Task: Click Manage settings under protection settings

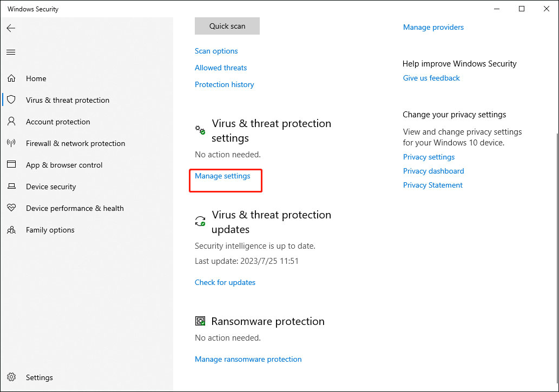Action: pyautogui.click(x=222, y=176)
